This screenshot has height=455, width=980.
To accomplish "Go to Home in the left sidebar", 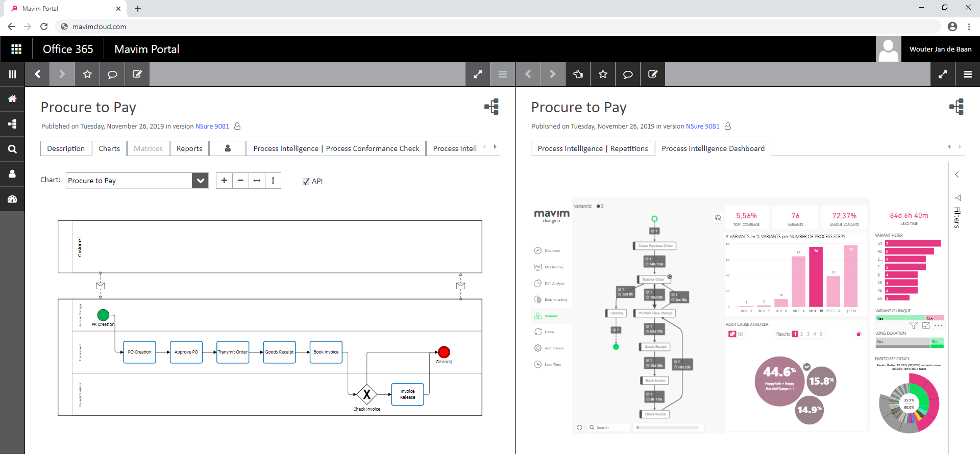I will (12, 99).
